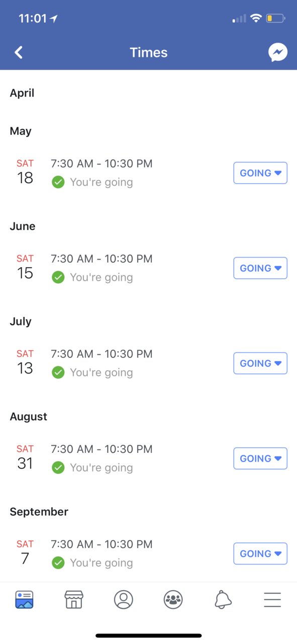
Task: Tap green checkmark for May 18 event
Action: point(58,182)
